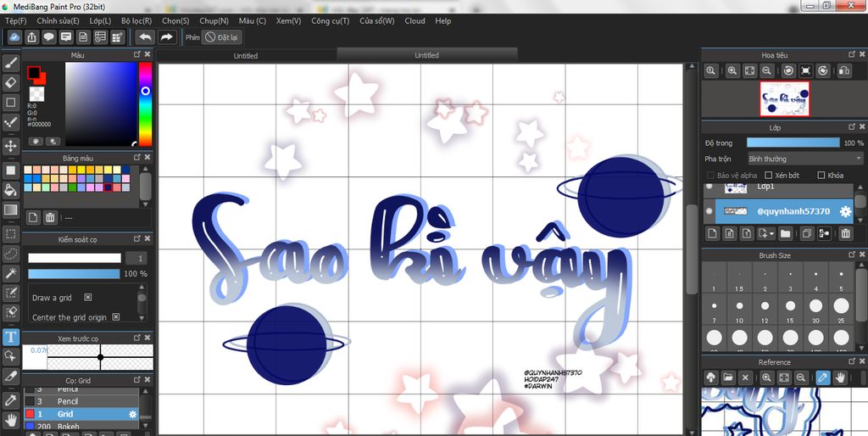The width and height of the screenshot is (868, 436).
Task: Pop out the Reference panel
Action: tap(852, 361)
